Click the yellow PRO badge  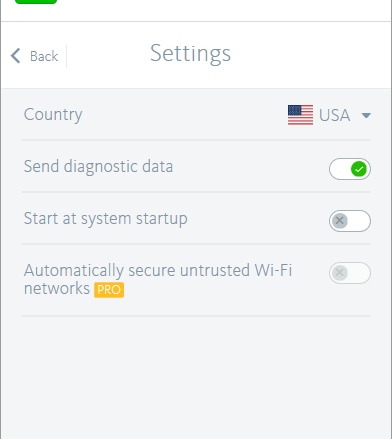(109, 290)
